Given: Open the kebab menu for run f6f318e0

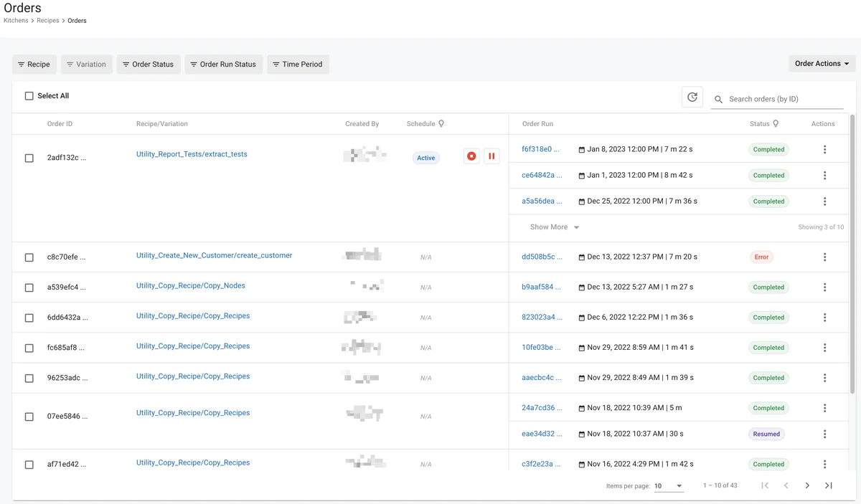Looking at the screenshot, I should tap(824, 149).
